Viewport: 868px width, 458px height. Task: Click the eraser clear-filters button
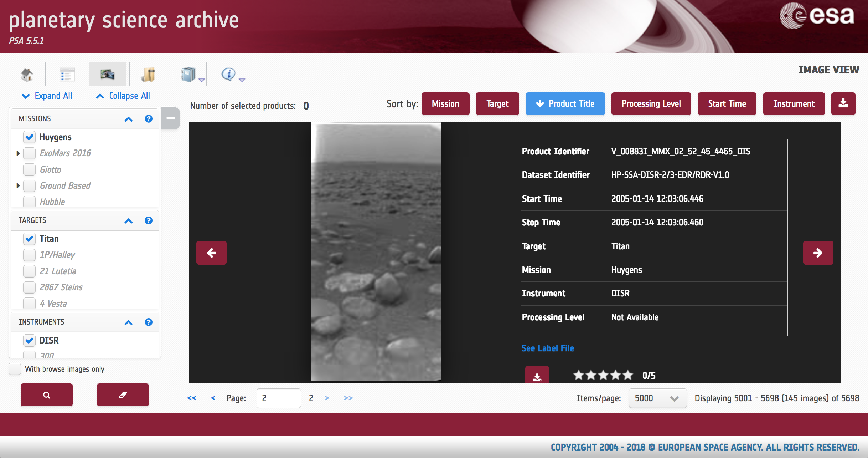[123, 395]
